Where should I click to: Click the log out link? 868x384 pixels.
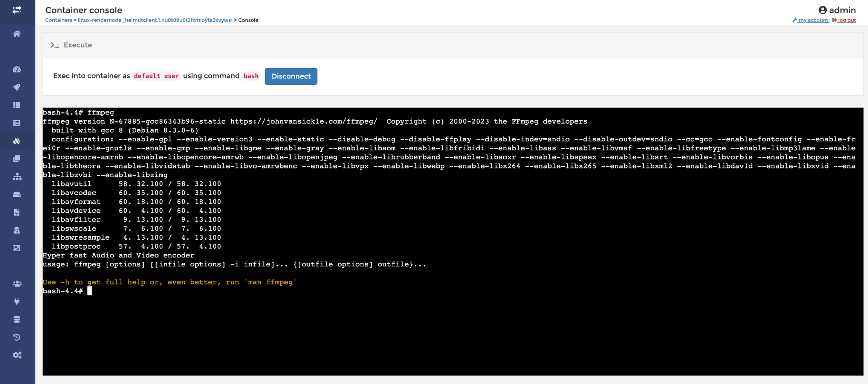(847, 20)
